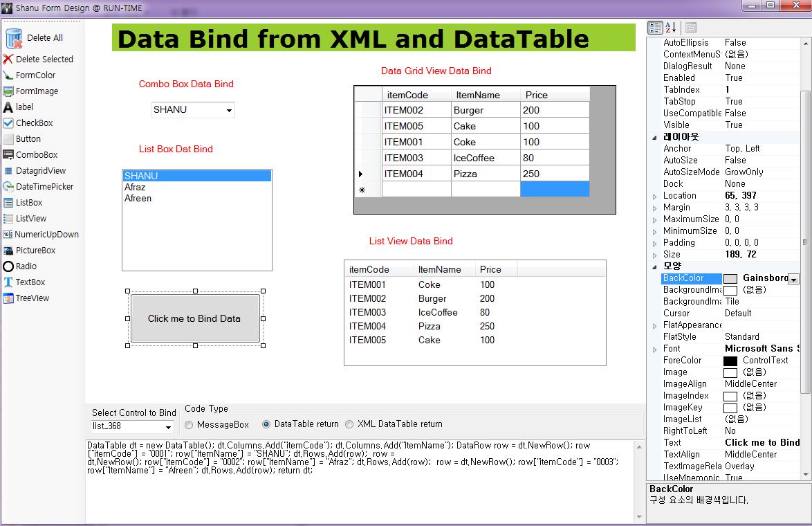Select Afraz in the list box
The width and height of the screenshot is (812, 526).
135,187
